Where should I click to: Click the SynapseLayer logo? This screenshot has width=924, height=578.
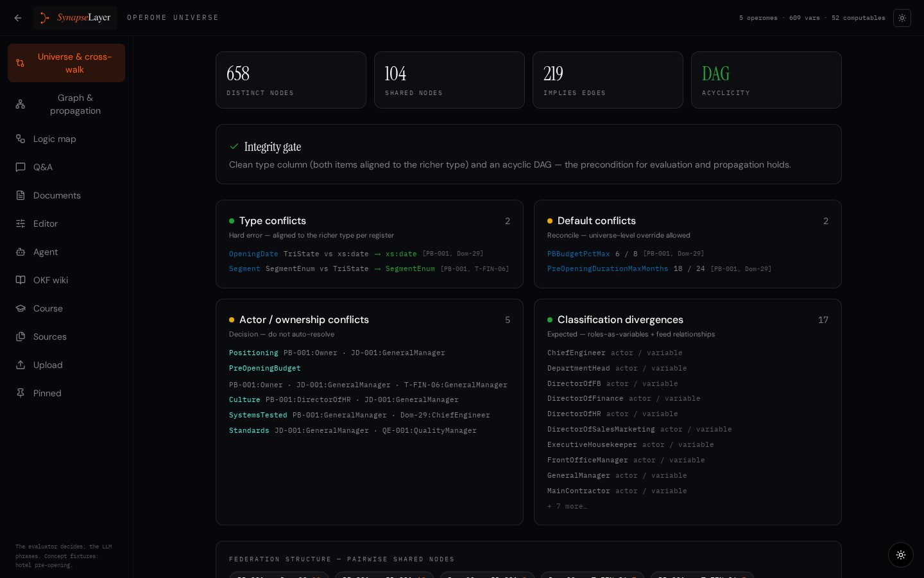point(75,18)
